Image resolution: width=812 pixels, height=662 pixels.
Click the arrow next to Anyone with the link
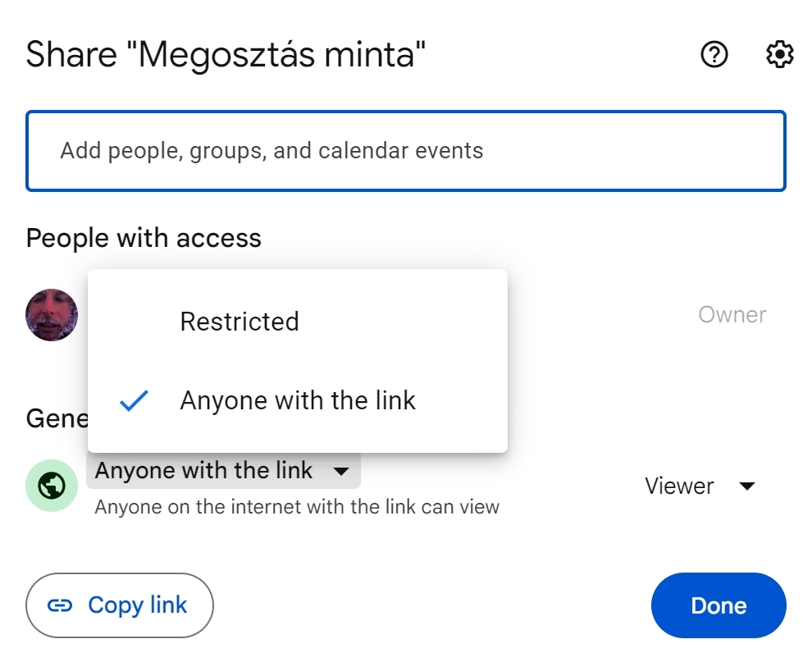click(341, 471)
